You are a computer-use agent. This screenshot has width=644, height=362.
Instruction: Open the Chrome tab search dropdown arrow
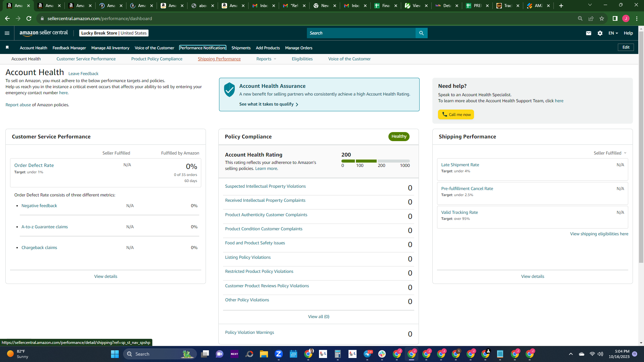pos(590,5)
